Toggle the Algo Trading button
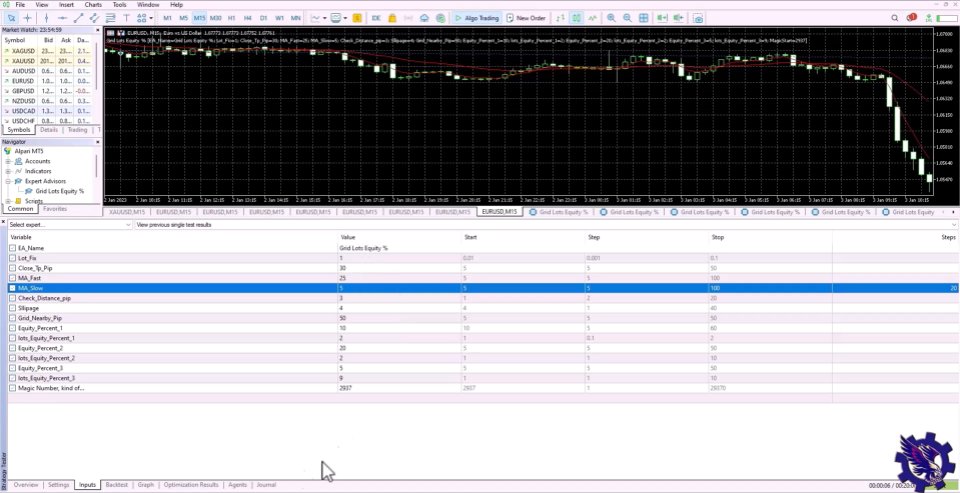The height and width of the screenshot is (493, 960). coord(476,18)
